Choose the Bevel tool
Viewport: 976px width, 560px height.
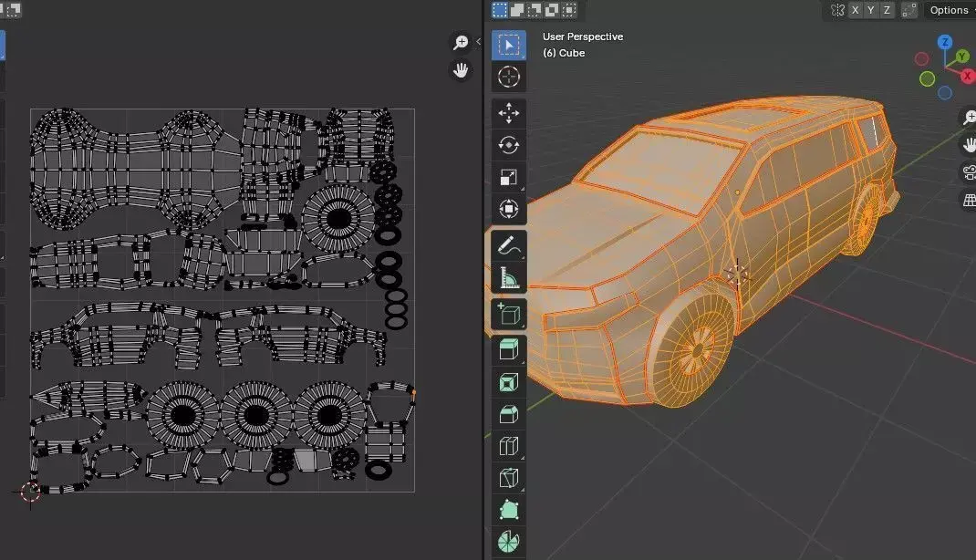(x=509, y=414)
